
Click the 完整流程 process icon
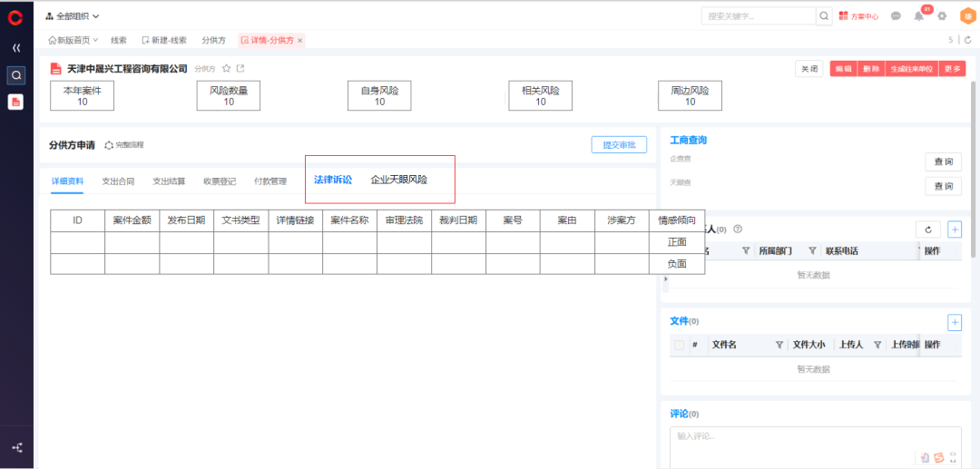point(110,145)
